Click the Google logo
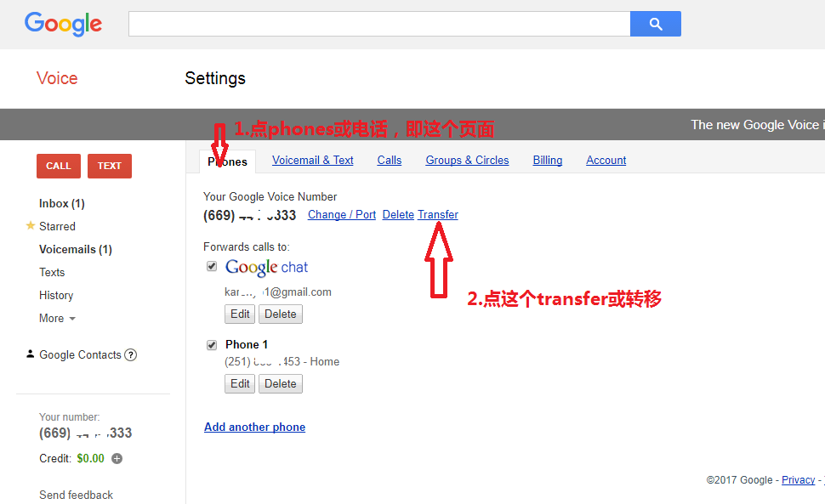 [x=63, y=24]
